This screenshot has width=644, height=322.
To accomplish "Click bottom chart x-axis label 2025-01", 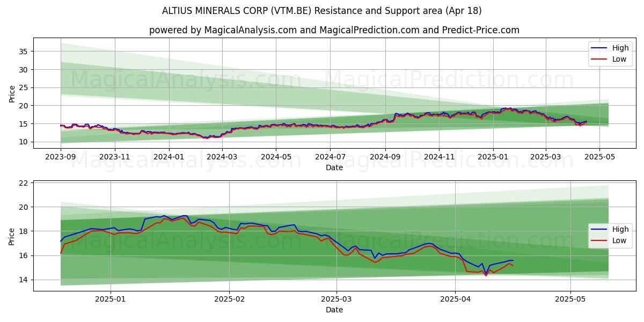I will pyautogui.click(x=111, y=299).
